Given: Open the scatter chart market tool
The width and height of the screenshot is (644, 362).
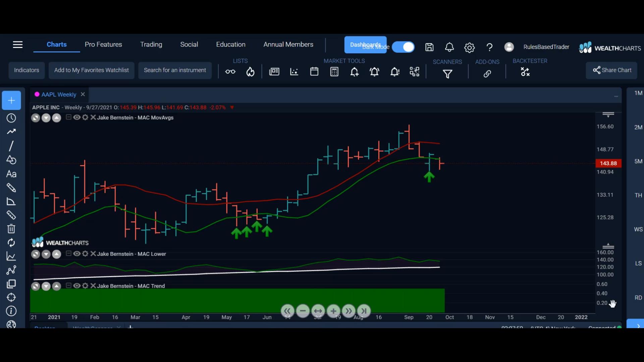Looking at the screenshot, I should tap(294, 72).
